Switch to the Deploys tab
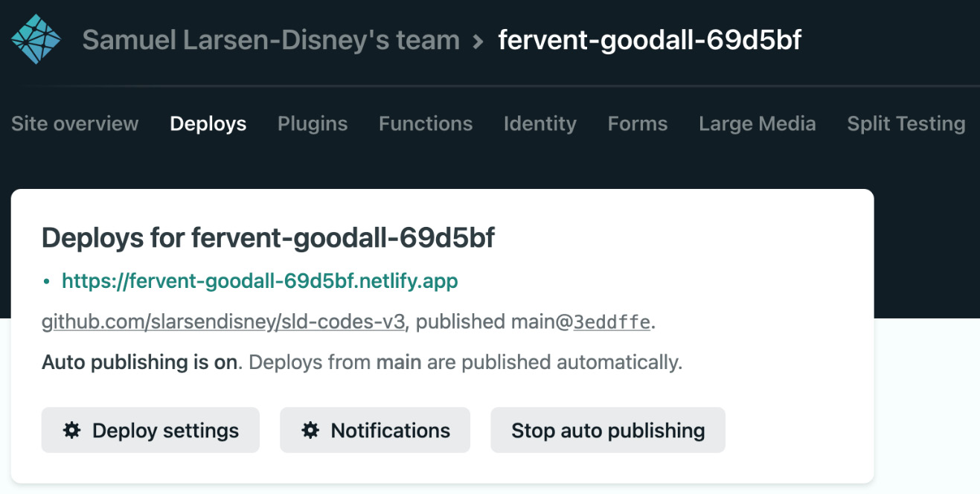Viewport: 980px width, 494px height. tap(208, 123)
